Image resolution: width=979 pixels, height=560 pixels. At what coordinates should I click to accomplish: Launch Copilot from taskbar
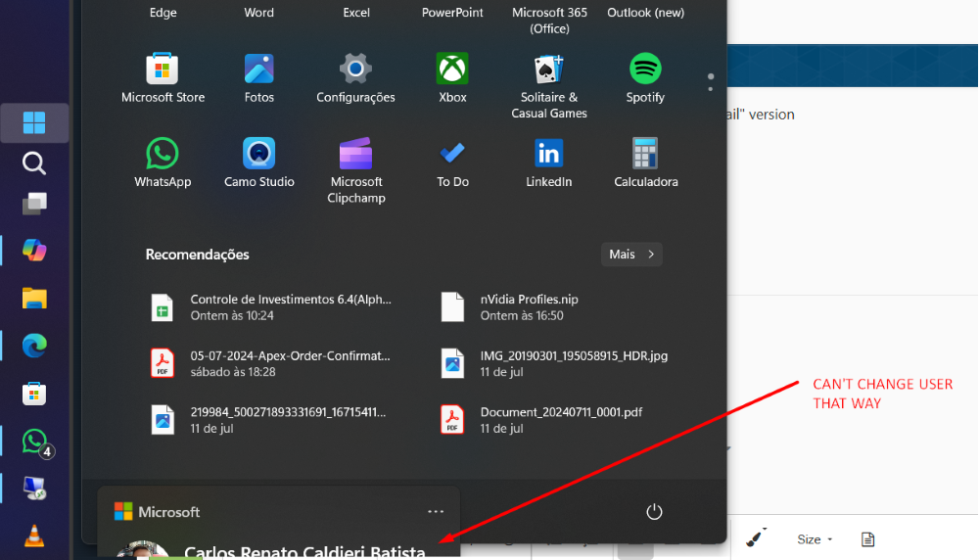(34, 251)
